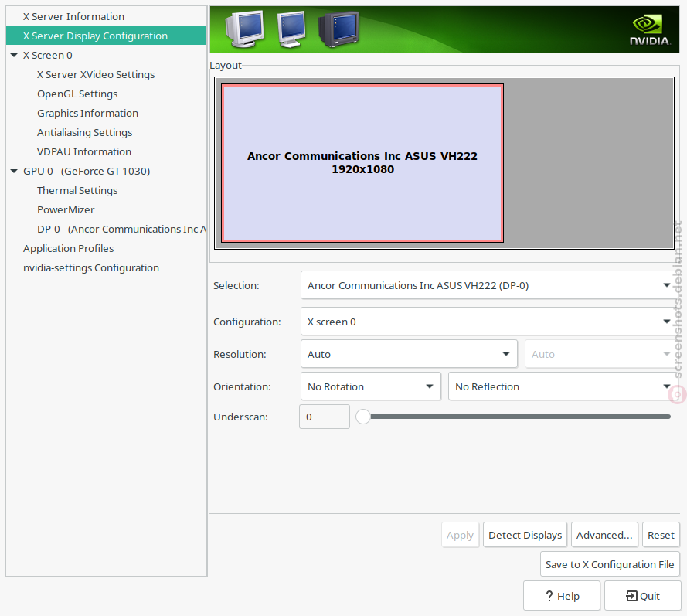Image resolution: width=687 pixels, height=616 pixels.
Task: Click the Detect Displays button
Action: (x=525, y=535)
